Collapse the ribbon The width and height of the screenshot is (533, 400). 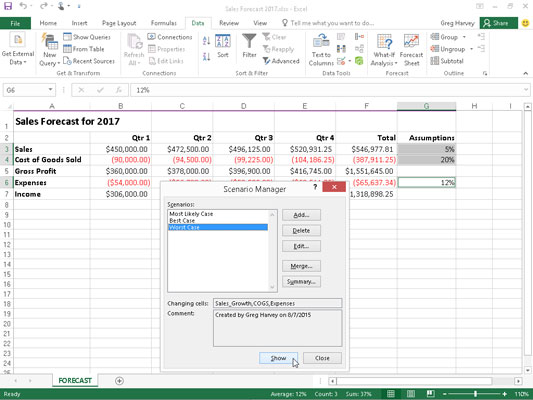pos(526,73)
